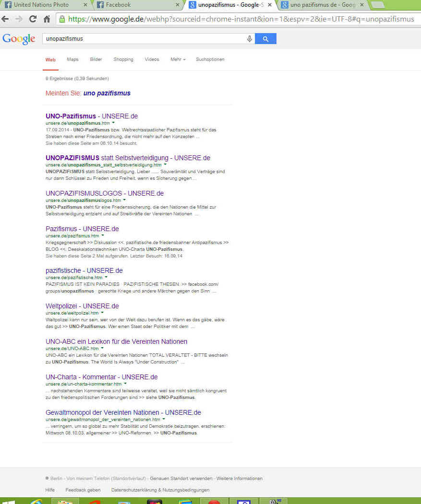Expand options arrow for gewaltmonopol_der_vereinten_nationen.htm
The width and height of the screenshot is (421, 504).
164,419
